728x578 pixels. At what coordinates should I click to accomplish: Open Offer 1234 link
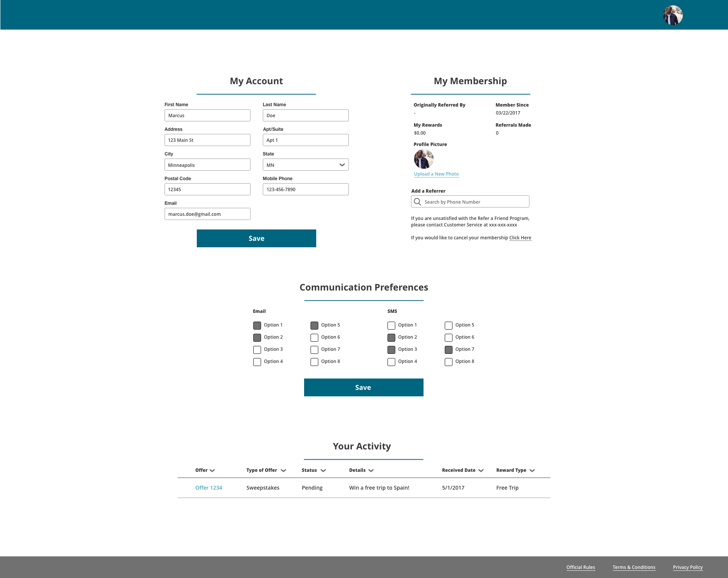pyautogui.click(x=209, y=488)
